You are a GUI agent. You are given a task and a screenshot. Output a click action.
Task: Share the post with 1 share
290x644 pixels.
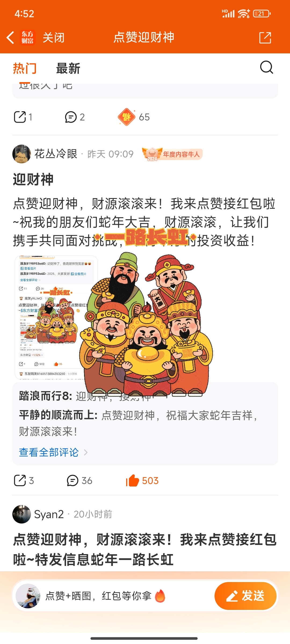click(x=23, y=117)
